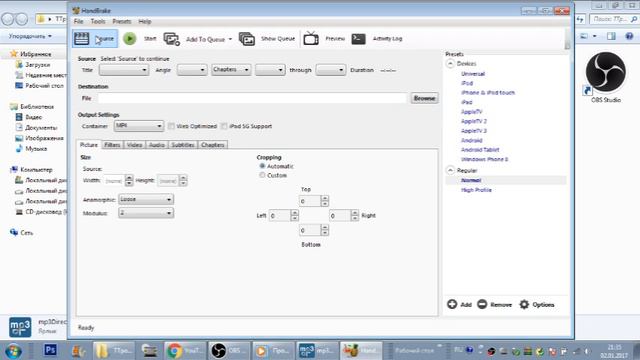Switch to Chrome in the taskbar
Viewport: 640px width, 360px height.
[185, 351]
